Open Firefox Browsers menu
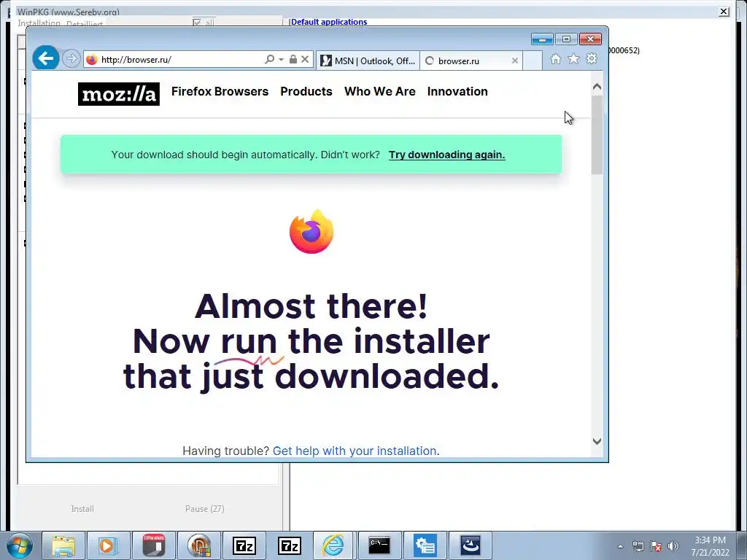Screen dimensions: 747x560 (x=220, y=91)
